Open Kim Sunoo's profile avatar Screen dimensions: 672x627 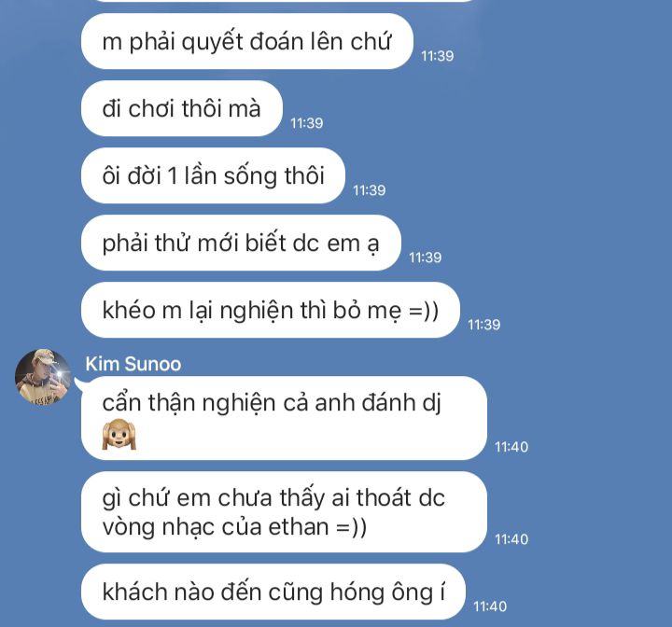coord(43,377)
